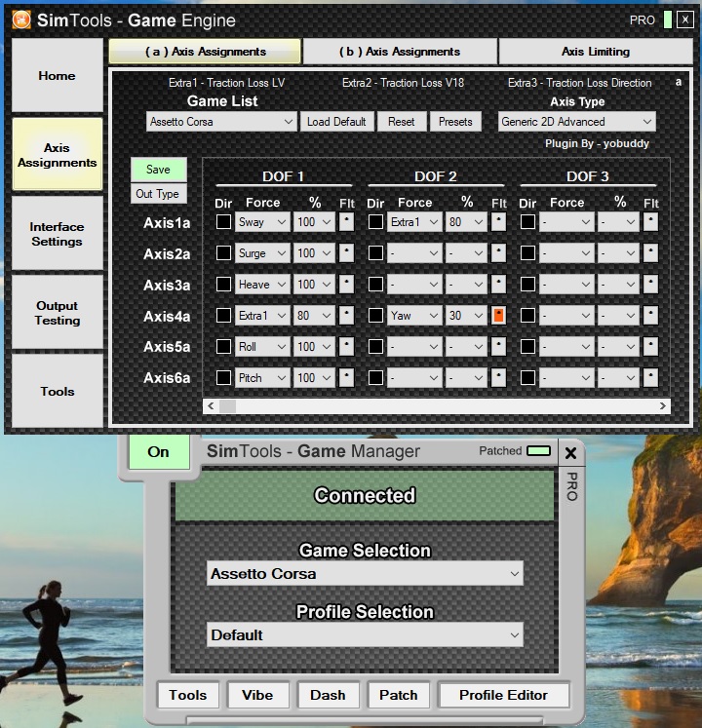Open filter button for Axis1a DOF 3

(x=650, y=222)
